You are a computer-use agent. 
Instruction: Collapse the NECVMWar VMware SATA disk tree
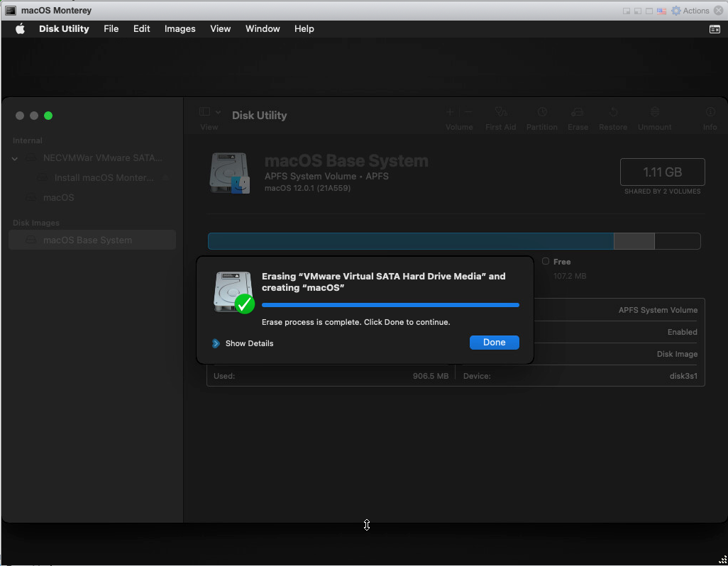[x=15, y=158]
